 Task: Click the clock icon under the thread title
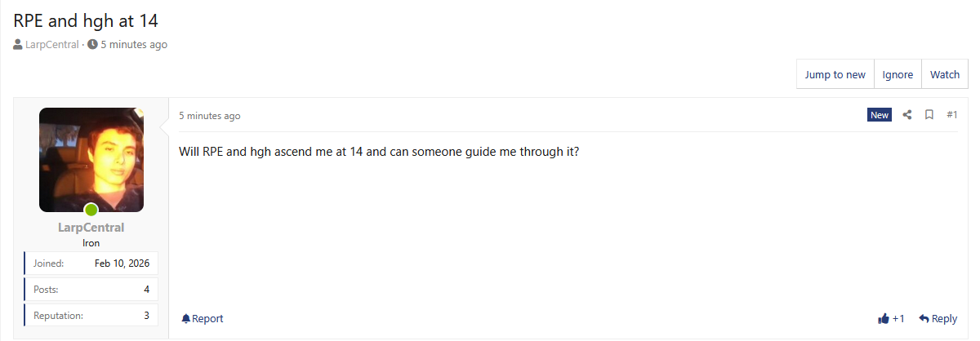tap(92, 45)
